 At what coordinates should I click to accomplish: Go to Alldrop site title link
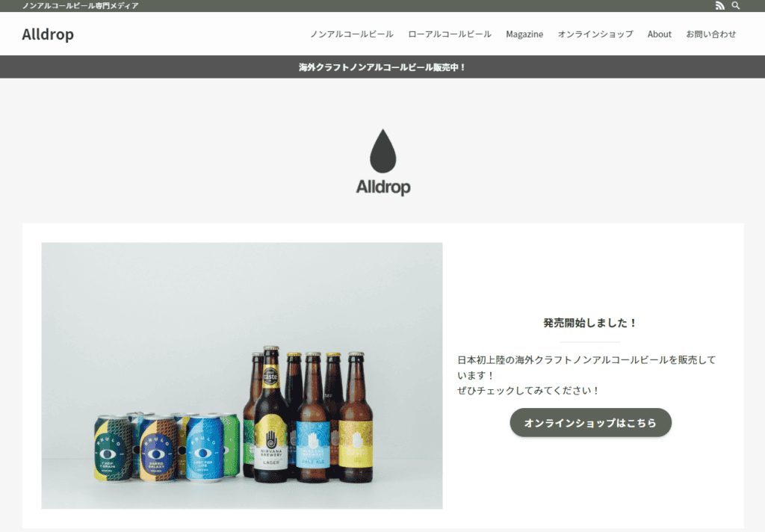(x=48, y=34)
